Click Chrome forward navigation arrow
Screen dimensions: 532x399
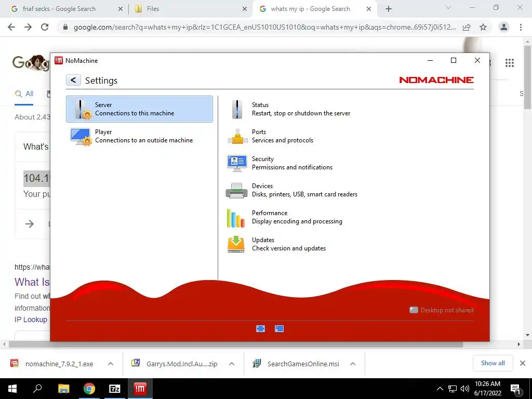coord(28,27)
